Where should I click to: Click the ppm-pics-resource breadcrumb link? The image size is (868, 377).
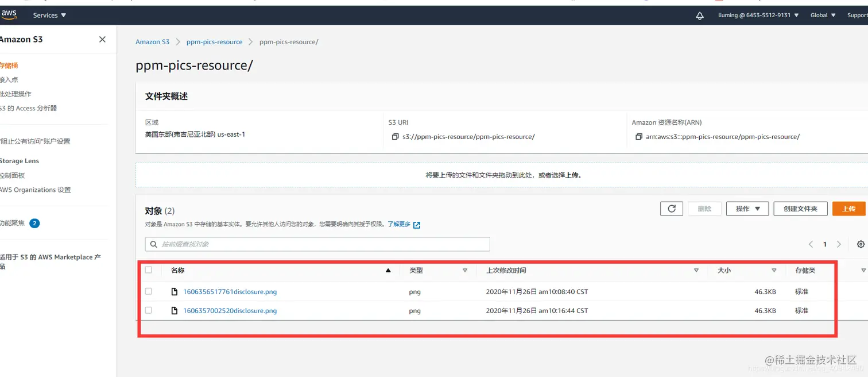point(214,42)
